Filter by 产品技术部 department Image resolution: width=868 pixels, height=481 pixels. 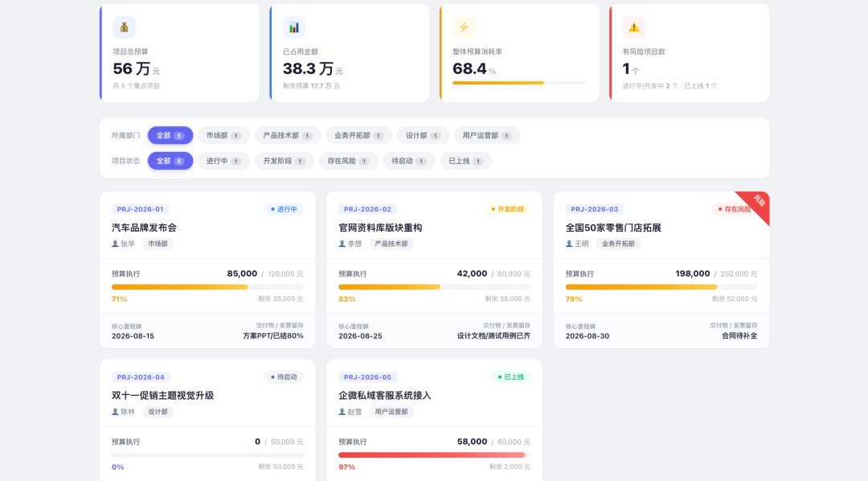pos(288,135)
